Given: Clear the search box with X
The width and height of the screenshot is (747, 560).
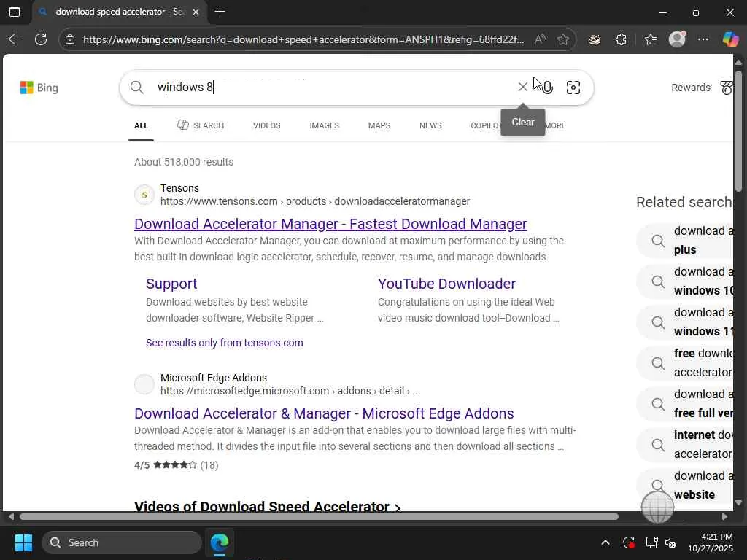Looking at the screenshot, I should [x=522, y=87].
